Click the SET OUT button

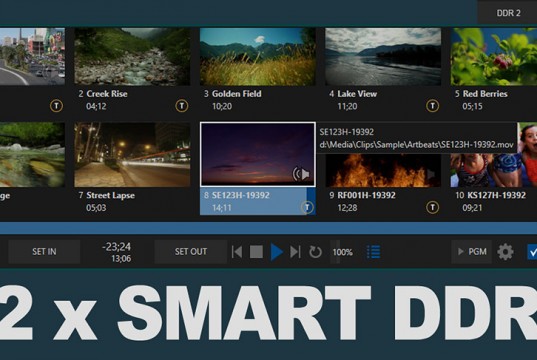click(191, 252)
